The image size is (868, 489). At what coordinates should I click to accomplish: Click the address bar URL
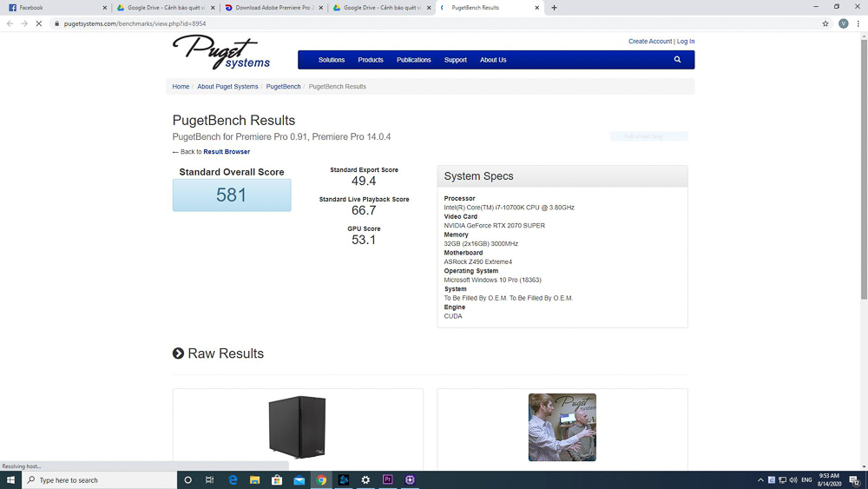[x=135, y=23]
